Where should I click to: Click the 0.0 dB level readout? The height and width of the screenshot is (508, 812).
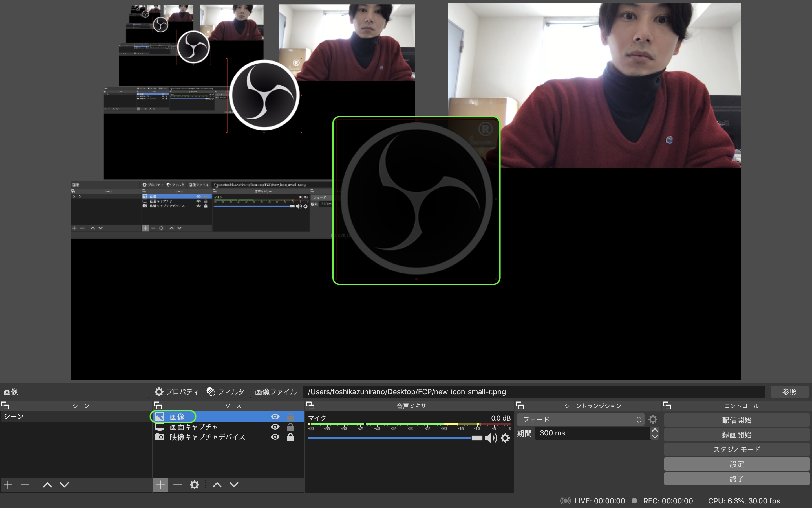tap(501, 418)
